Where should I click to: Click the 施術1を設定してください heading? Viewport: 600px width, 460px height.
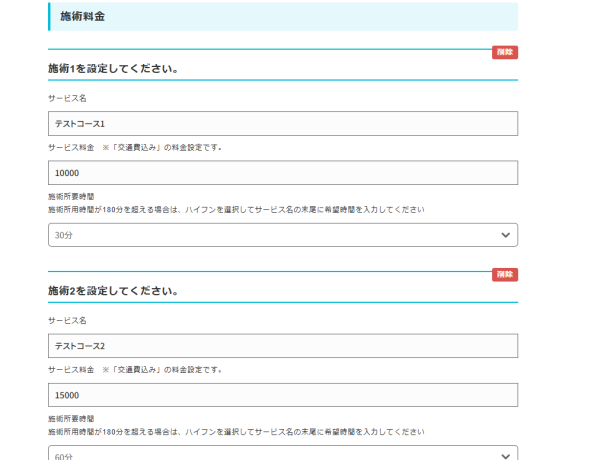pyautogui.click(x=113, y=68)
